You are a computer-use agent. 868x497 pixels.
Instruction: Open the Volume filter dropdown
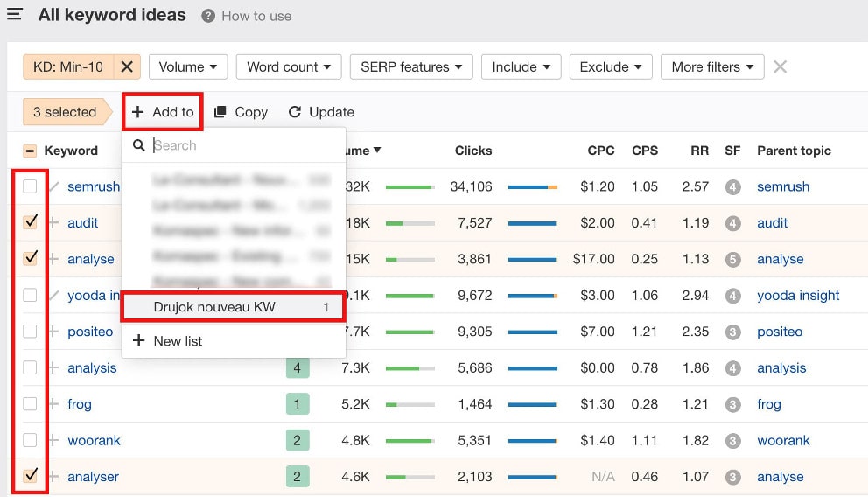[x=188, y=67]
